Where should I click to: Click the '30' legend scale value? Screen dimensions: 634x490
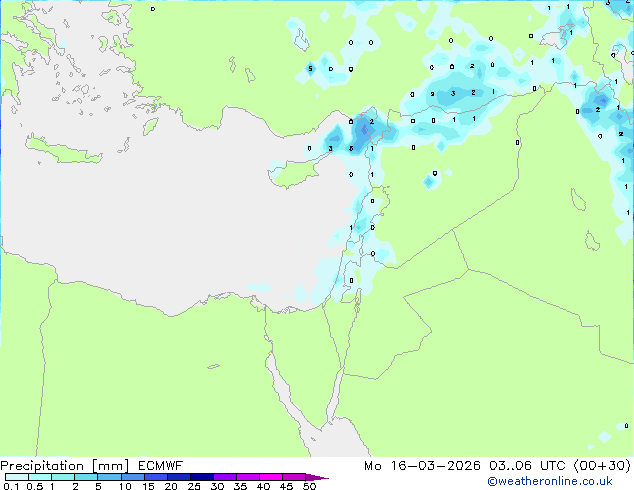click(217, 486)
